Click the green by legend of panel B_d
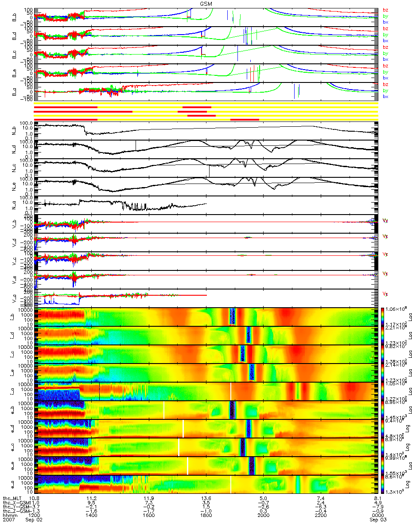 [x=386, y=34]
